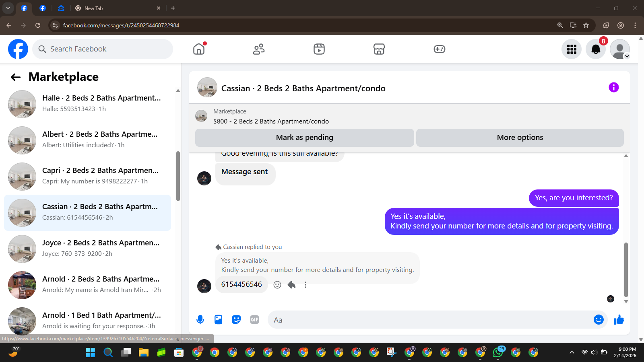This screenshot has height=362, width=644.
Task: Click the conversation list scrollbar thumb
Action: tap(178, 176)
